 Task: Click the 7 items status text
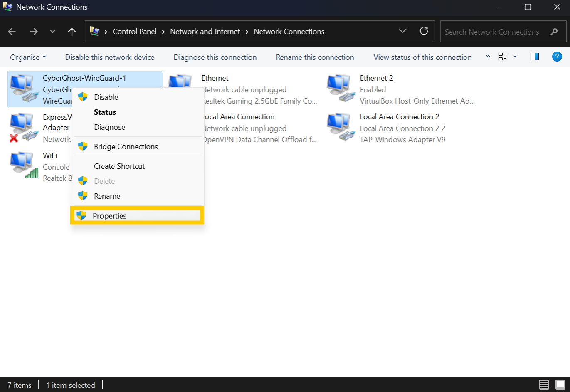20,385
